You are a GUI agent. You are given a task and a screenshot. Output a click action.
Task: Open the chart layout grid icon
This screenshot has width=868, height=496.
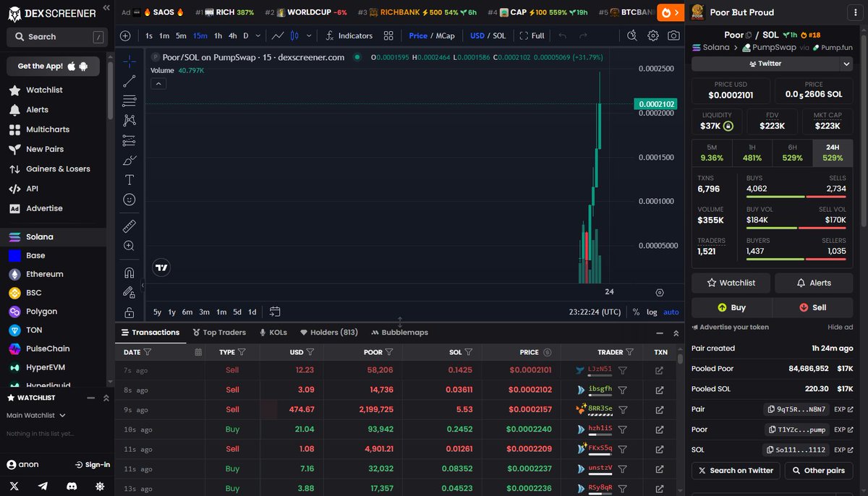click(x=388, y=35)
